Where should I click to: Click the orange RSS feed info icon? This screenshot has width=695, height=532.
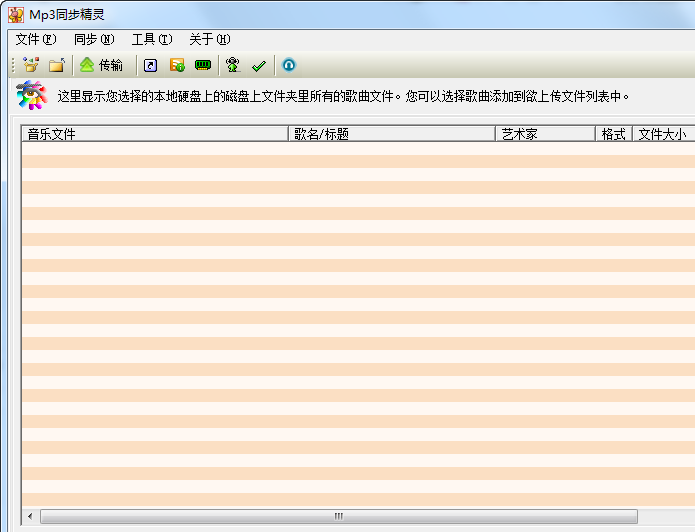[x=177, y=65]
